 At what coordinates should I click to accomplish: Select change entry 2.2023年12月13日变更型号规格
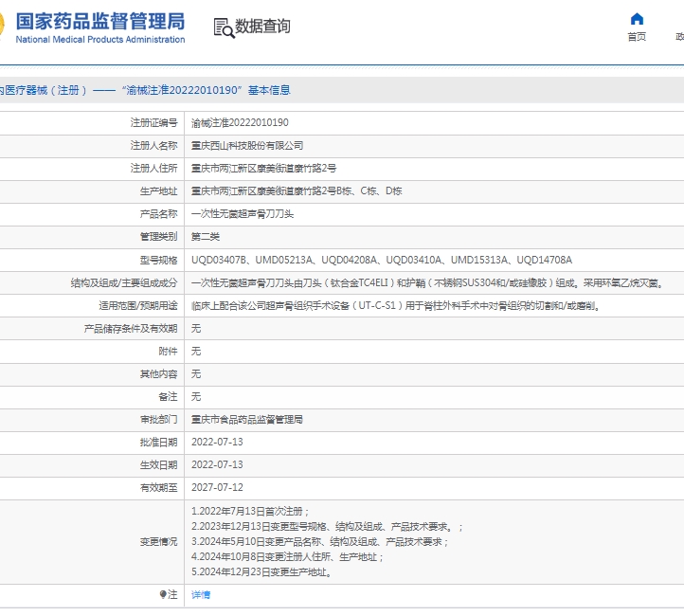327,527
